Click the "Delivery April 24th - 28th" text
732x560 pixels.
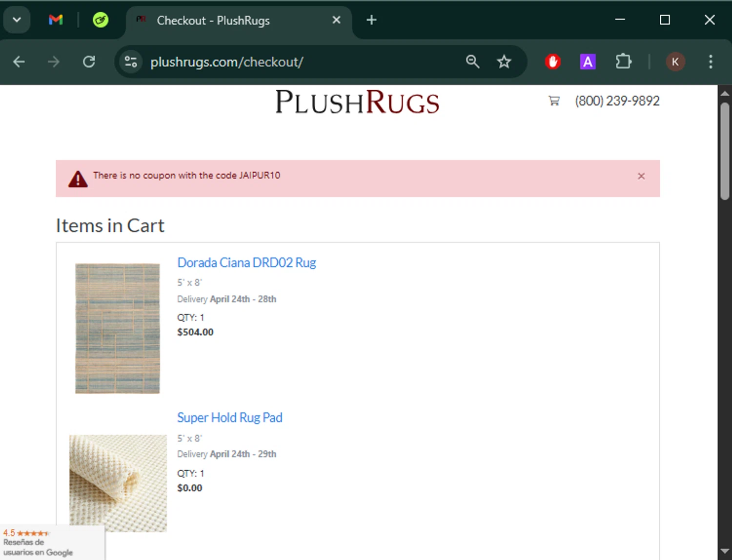(226, 299)
